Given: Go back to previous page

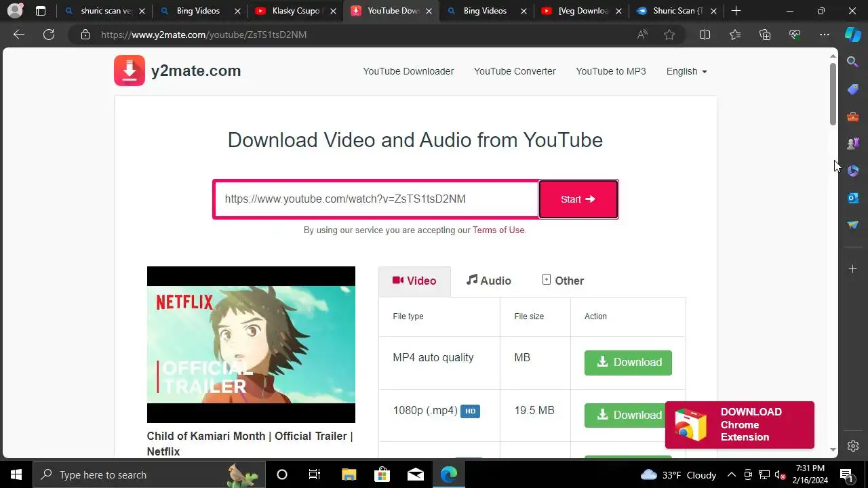Looking at the screenshot, I should (x=19, y=35).
